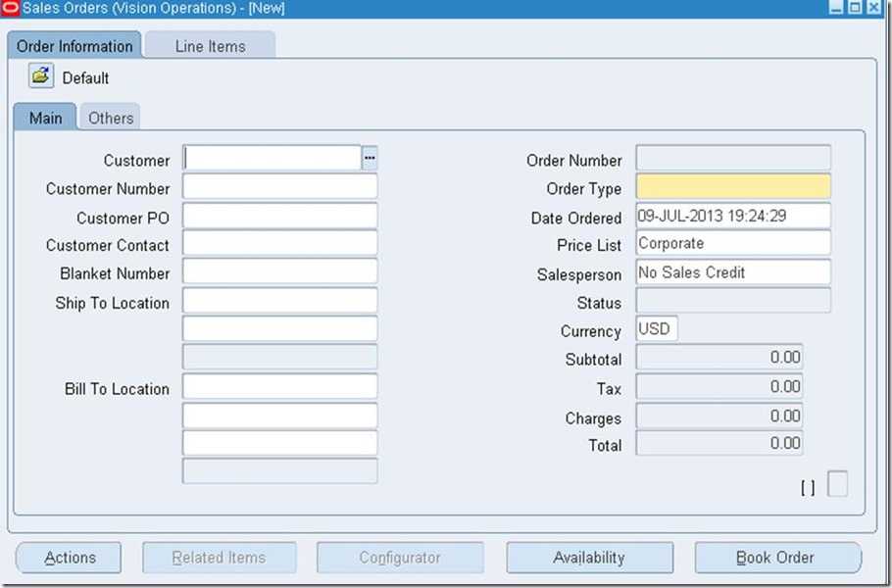Viewport: 892px width, 588px height.
Task: Select the Order Information tab
Action: point(74,45)
